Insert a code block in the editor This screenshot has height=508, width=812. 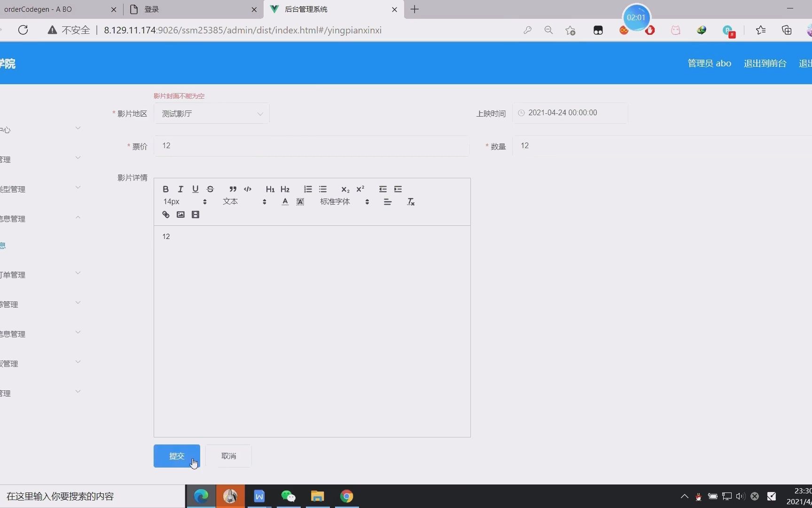[x=248, y=189]
